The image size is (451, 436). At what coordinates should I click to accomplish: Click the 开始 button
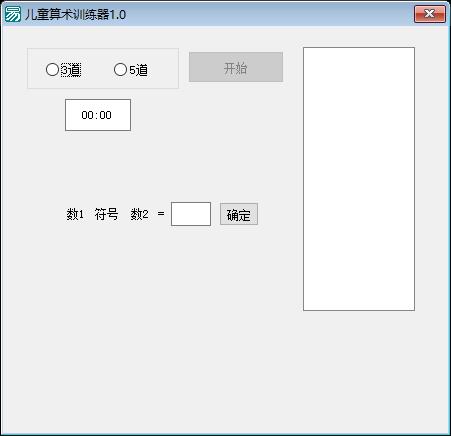[236, 67]
